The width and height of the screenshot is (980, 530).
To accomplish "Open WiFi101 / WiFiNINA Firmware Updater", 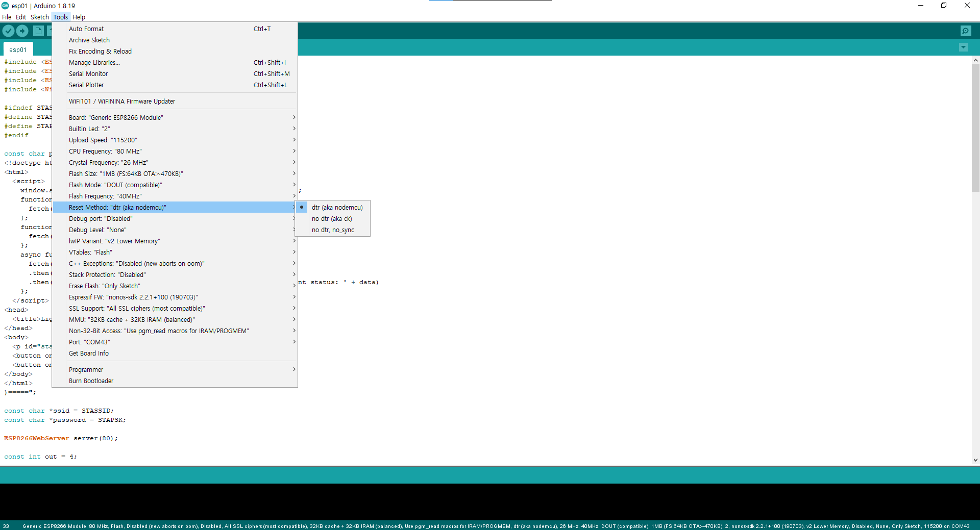I will click(175, 102).
